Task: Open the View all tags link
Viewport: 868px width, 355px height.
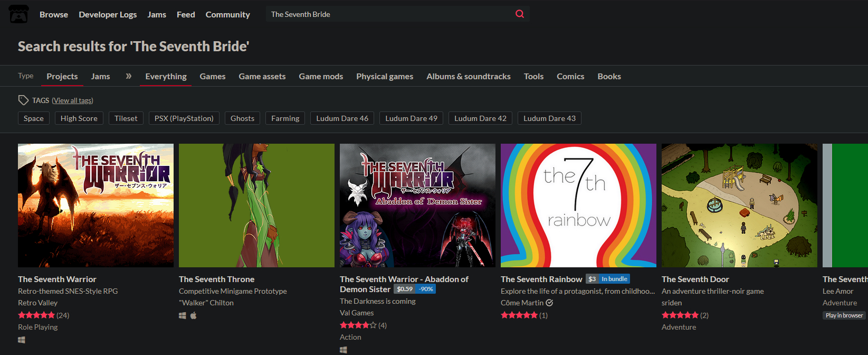Action: (72, 100)
